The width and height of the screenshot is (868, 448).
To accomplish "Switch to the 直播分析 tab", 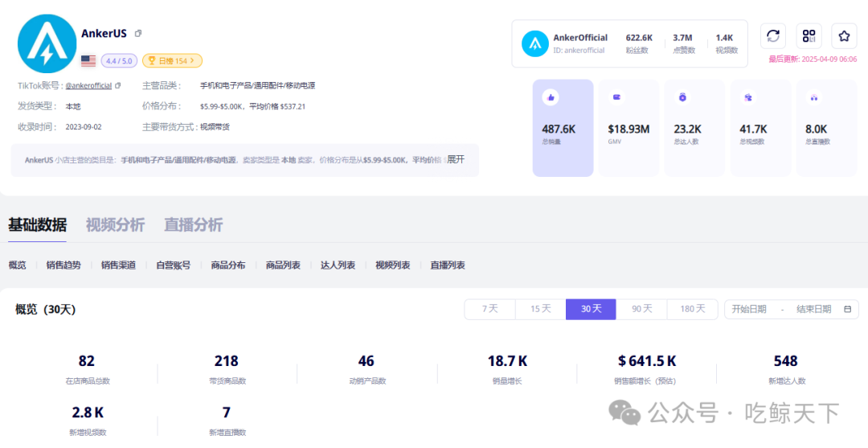I will coord(193,225).
